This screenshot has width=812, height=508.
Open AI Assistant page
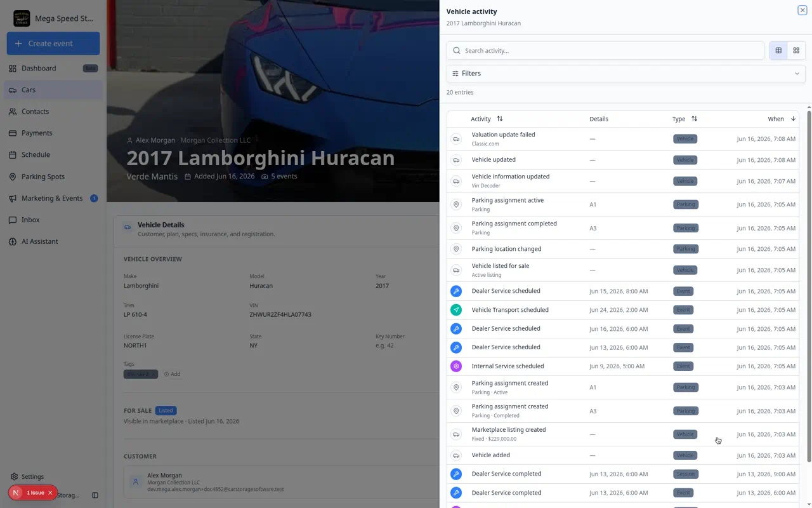click(53, 241)
